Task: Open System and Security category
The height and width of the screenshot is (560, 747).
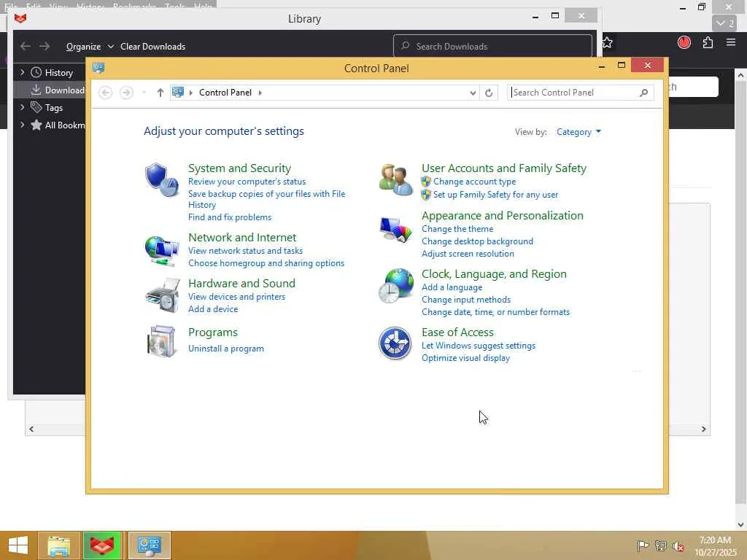Action: [x=239, y=168]
